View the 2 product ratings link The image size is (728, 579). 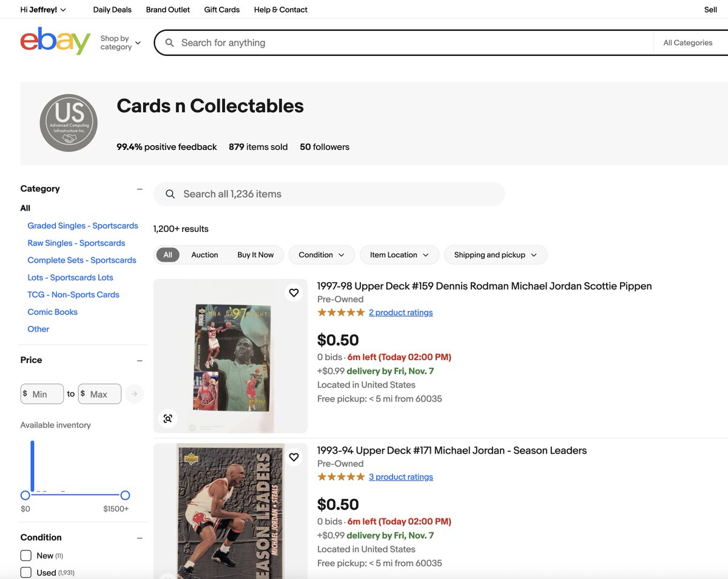click(x=401, y=313)
